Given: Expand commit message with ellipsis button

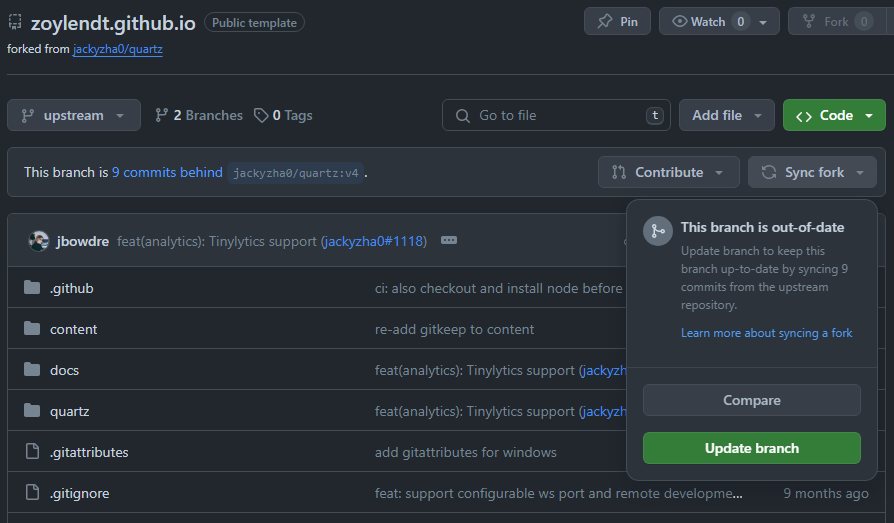Looking at the screenshot, I should click(x=449, y=240).
